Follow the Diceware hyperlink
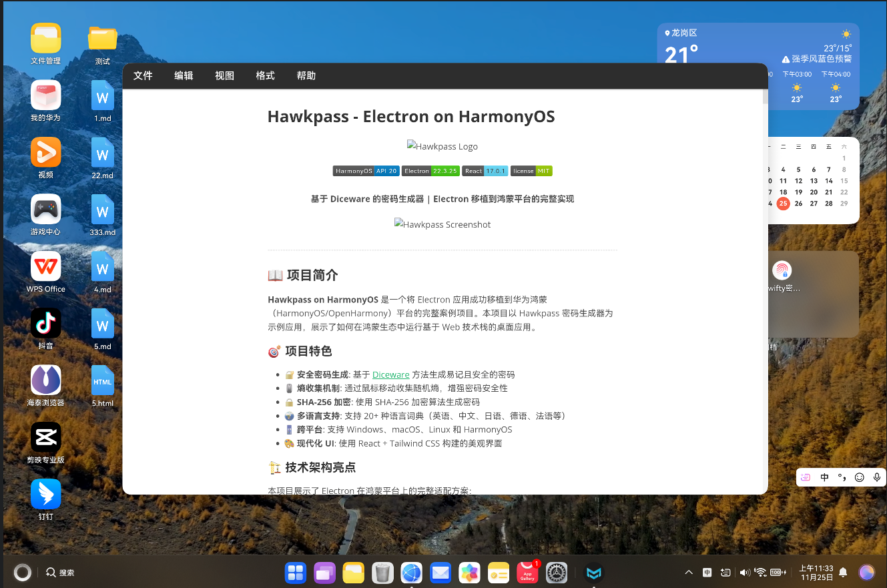Screen dimensions: 887x588 point(390,374)
